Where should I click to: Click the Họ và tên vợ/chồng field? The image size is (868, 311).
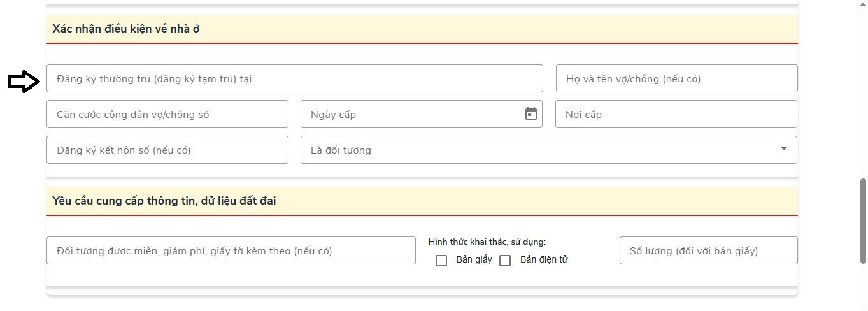tap(676, 78)
